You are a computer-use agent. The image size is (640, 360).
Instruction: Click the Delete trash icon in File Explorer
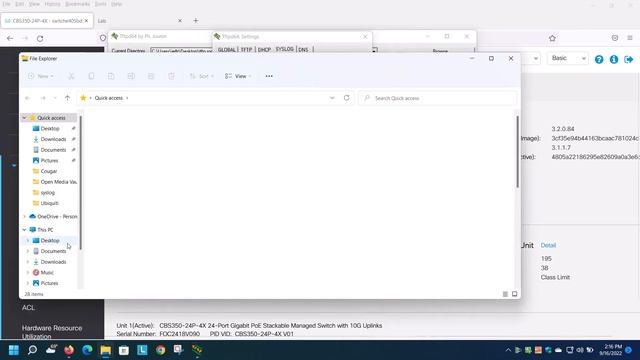171,76
